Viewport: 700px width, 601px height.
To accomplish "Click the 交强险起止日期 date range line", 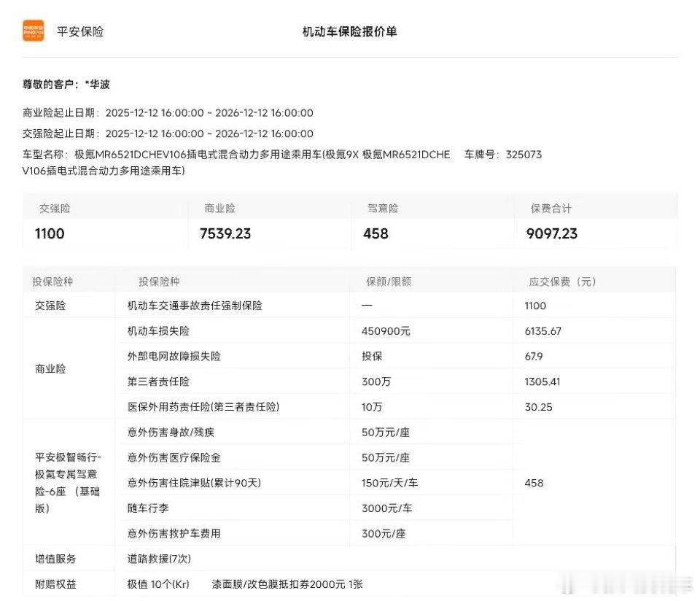I will click(168, 133).
